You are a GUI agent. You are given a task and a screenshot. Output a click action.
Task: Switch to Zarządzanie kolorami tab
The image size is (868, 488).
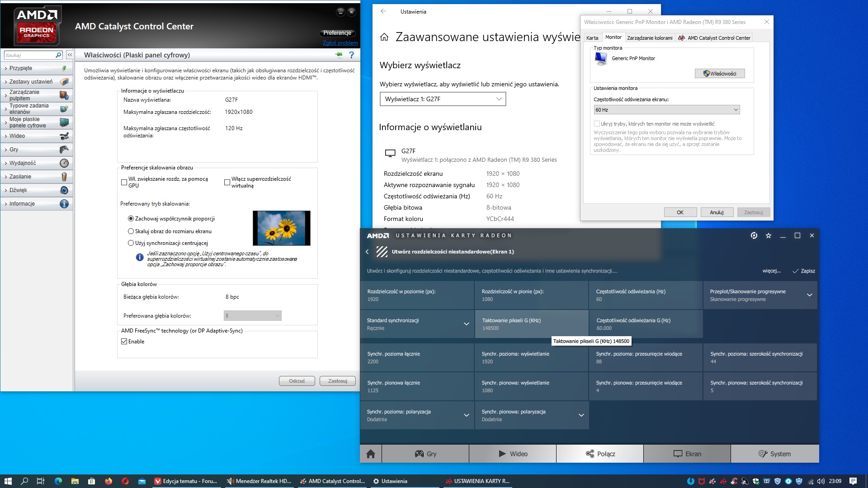(649, 38)
